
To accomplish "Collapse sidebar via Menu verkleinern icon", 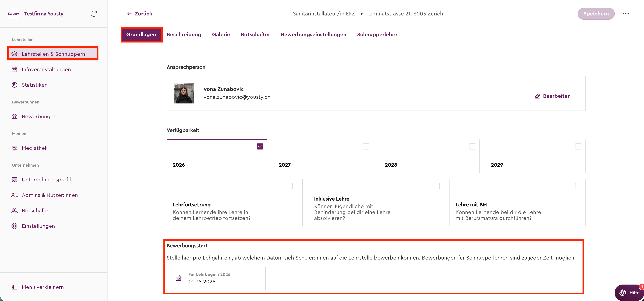I will coord(14,287).
